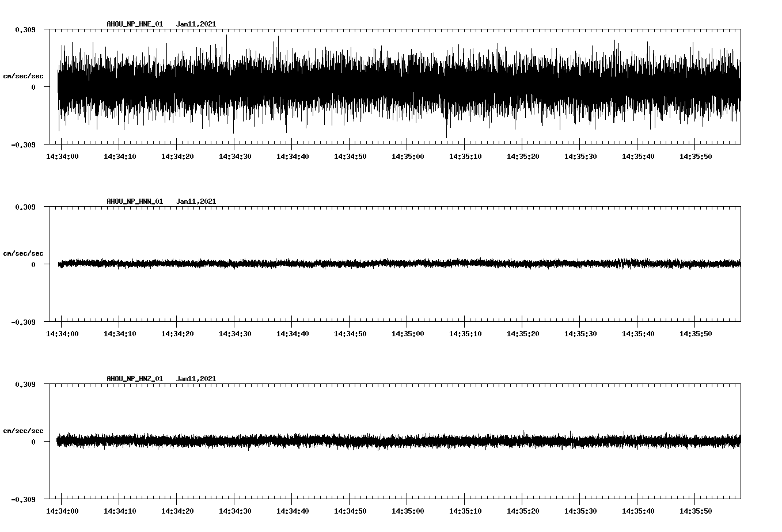The height and width of the screenshot is (532, 782).
Task: Click the zero baseline label of the middle plot
Action: (32, 265)
